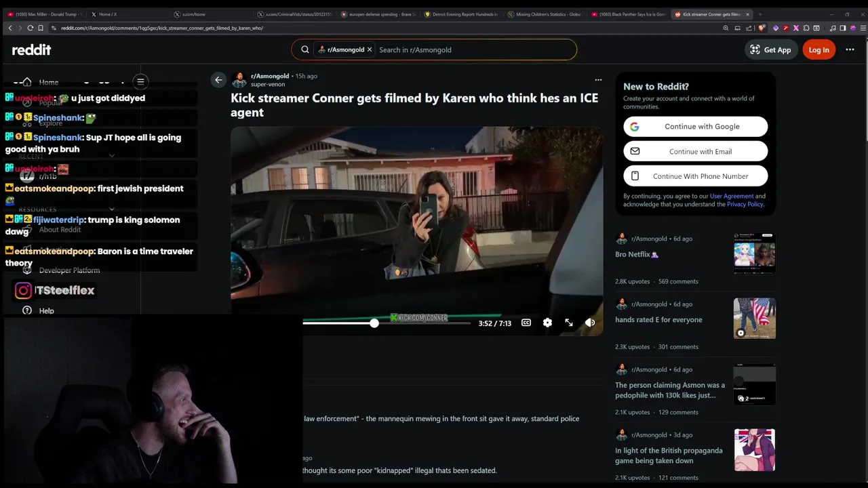Open the User Agreement link
Viewport: 868px width, 488px height.
click(x=732, y=197)
